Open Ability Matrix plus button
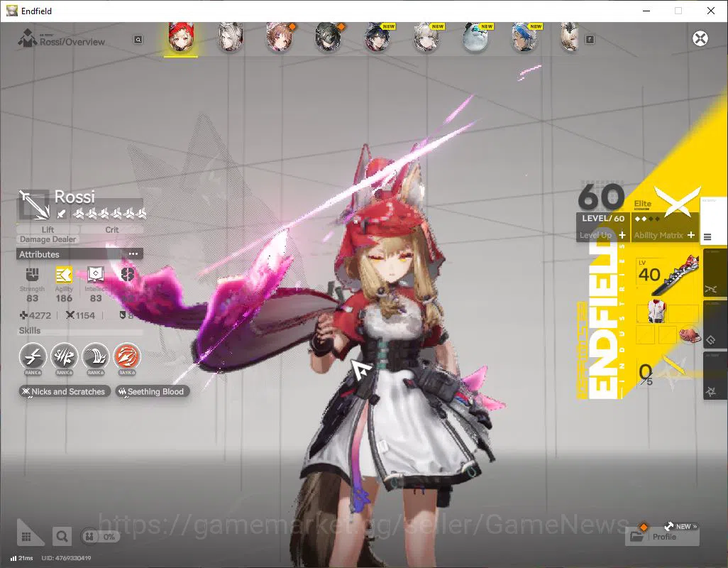The height and width of the screenshot is (568, 728). click(691, 235)
